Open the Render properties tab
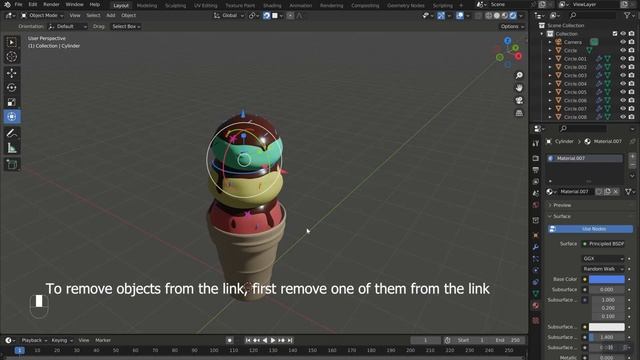Image resolution: width=640 pixels, height=360 pixels. 536,158
